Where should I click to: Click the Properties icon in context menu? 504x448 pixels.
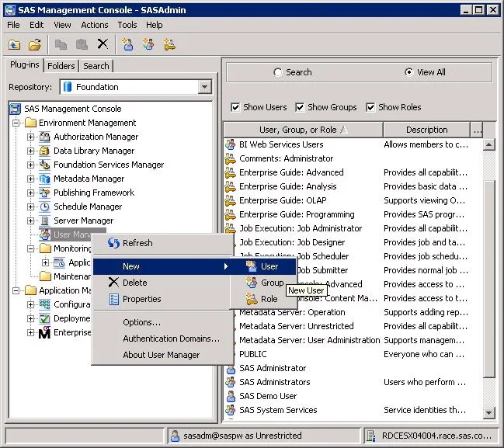114,299
